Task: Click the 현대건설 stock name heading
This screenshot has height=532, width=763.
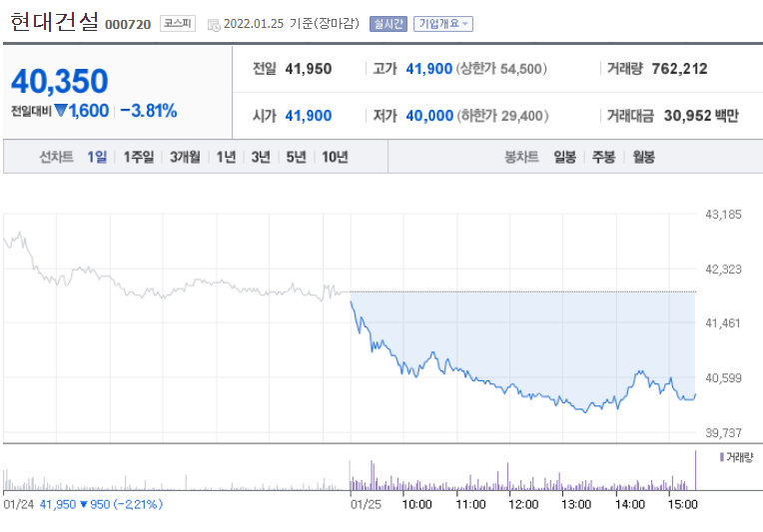Action: [55, 22]
